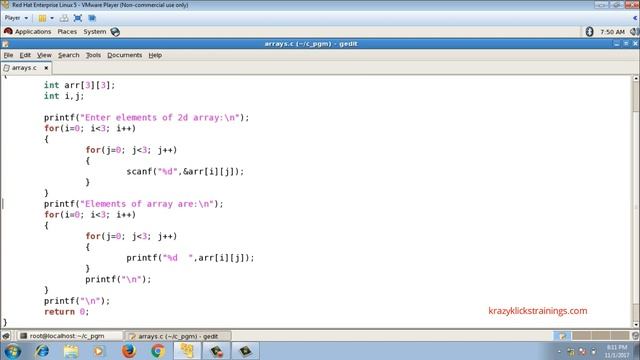Open gedit Documents menu
Image resolution: width=640 pixels, height=360 pixels.
124,55
